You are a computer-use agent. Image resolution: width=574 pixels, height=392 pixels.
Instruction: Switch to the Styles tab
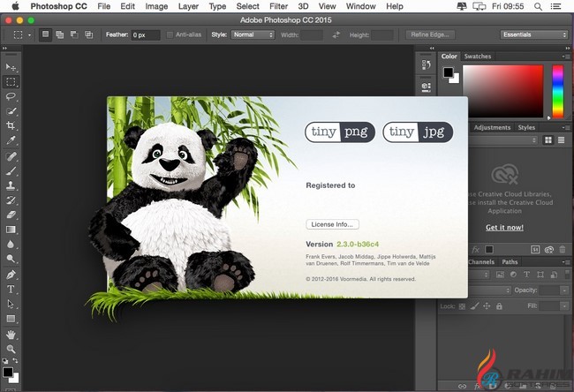[526, 127]
